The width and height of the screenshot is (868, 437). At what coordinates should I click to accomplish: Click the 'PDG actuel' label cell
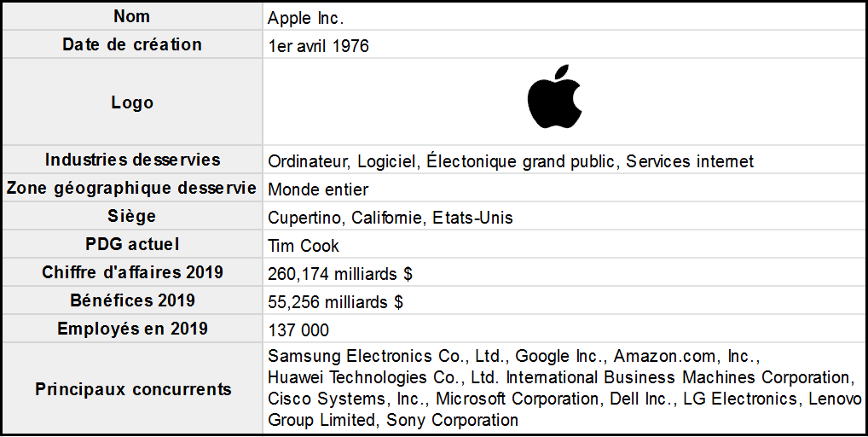132,245
